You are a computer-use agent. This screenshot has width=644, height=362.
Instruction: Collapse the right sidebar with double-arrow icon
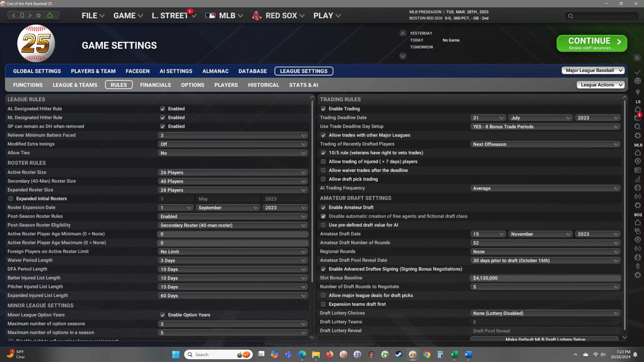pos(637,58)
